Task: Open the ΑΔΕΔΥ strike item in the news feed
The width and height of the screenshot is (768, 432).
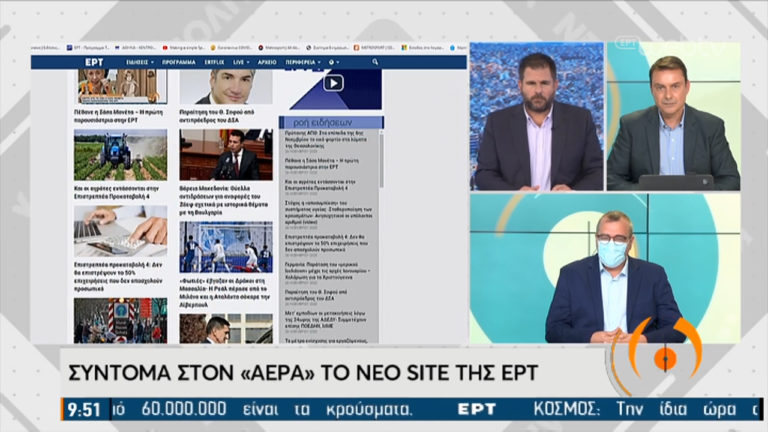Action: point(325,320)
